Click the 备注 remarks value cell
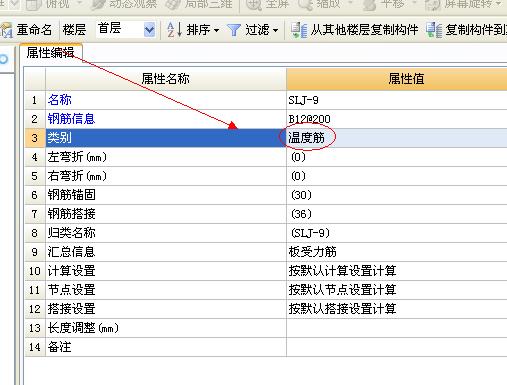 coord(397,347)
